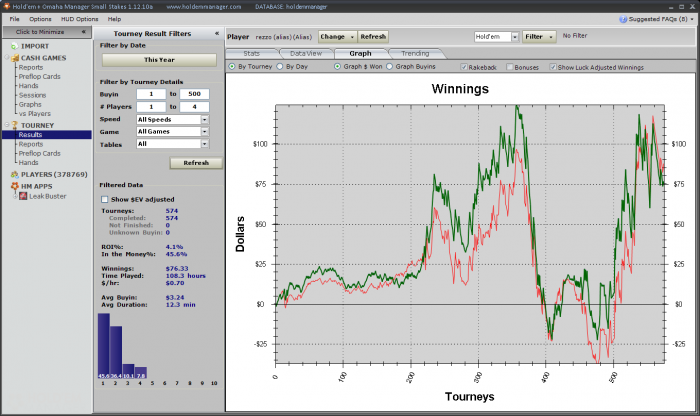Click the PLAYERS group icon
This screenshot has height=416, width=700.
[15, 175]
